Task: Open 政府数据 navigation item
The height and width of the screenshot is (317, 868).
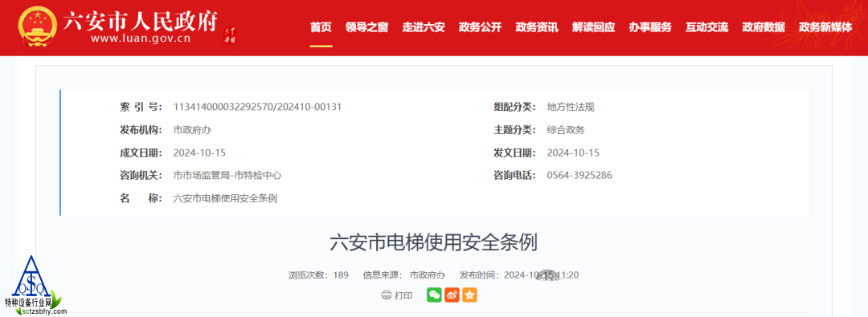Action: click(764, 27)
